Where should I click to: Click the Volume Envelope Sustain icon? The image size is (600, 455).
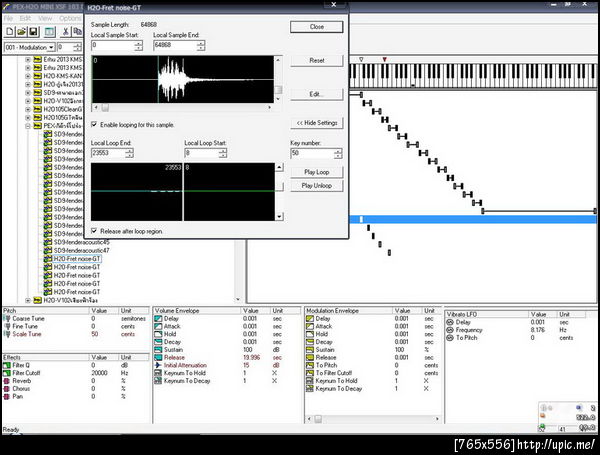158,349
